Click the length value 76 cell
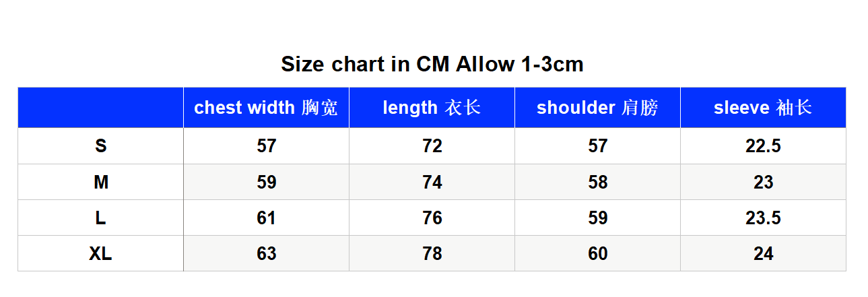This screenshot has height=297, width=868. coord(432,218)
